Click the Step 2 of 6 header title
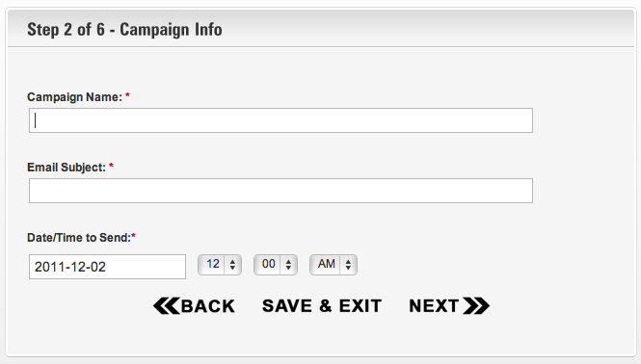The width and height of the screenshot is (641, 364). (124, 30)
